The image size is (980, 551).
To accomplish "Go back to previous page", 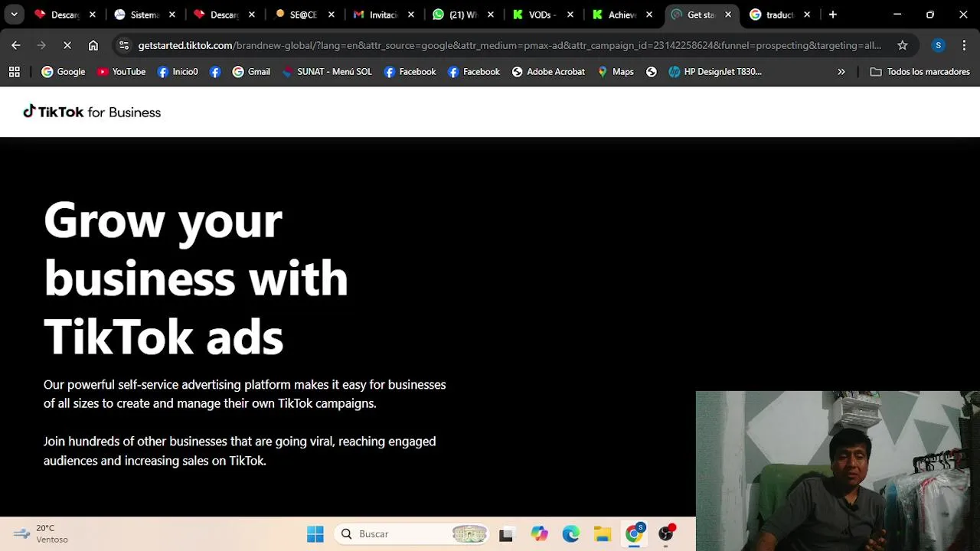I will pyautogui.click(x=16, y=45).
